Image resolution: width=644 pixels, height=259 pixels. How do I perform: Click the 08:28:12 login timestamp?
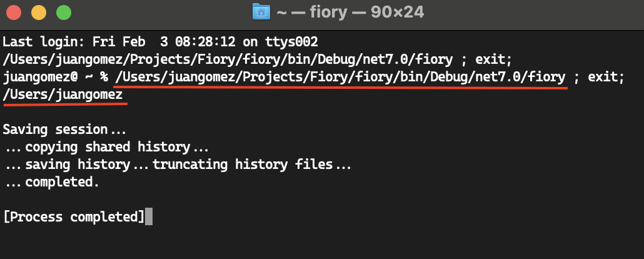(x=204, y=41)
